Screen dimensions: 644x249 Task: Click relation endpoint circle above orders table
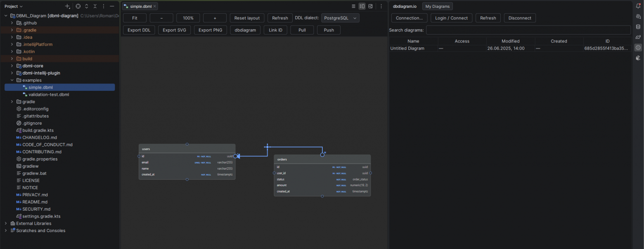tap(322, 155)
